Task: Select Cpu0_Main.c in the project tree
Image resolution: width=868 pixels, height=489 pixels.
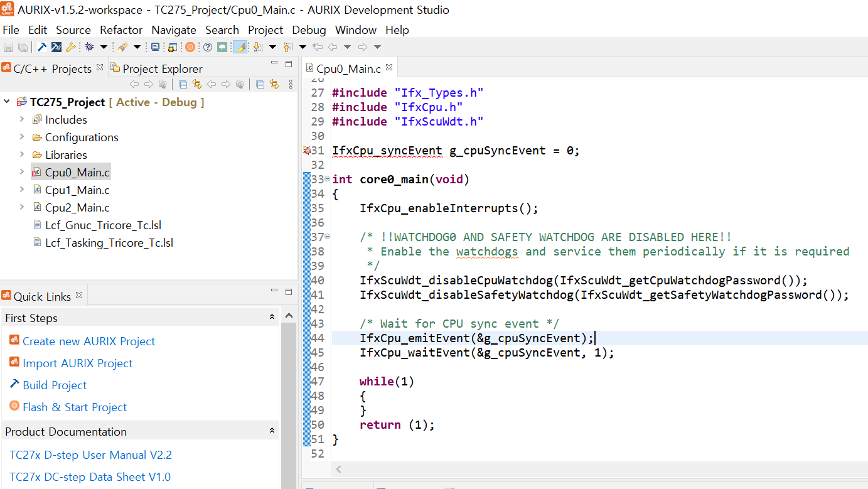Action: click(x=71, y=172)
